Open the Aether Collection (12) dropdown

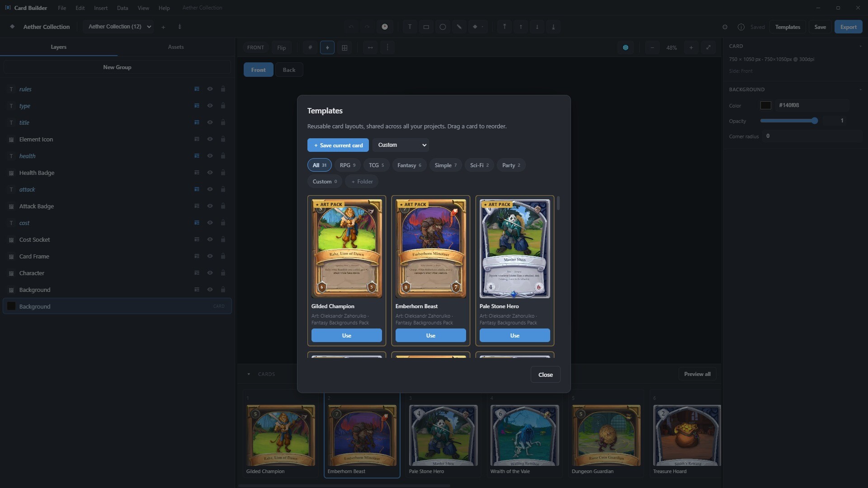tap(119, 27)
